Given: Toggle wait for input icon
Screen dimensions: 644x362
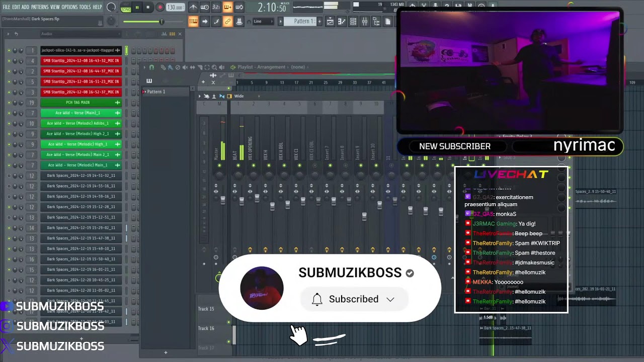Looking at the screenshot, I should pyautogui.click(x=205, y=8).
